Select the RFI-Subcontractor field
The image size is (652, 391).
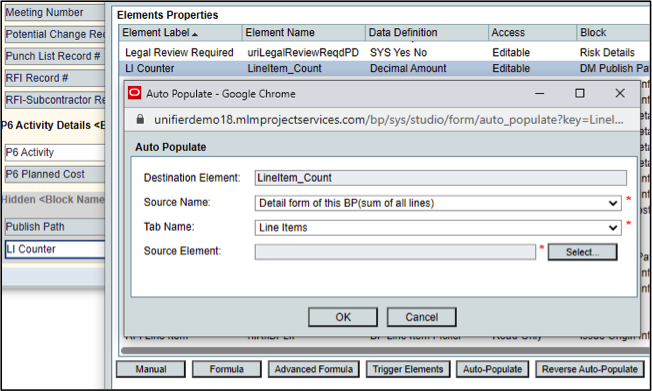(54, 100)
